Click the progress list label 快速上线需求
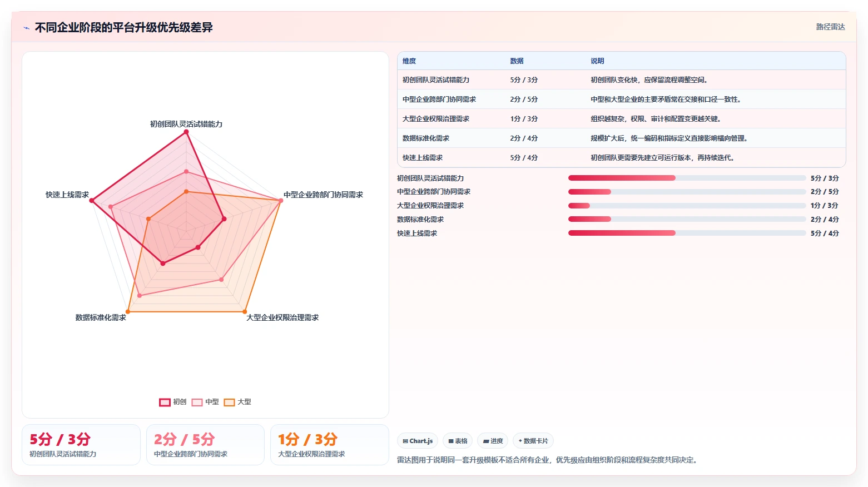 pyautogui.click(x=417, y=233)
